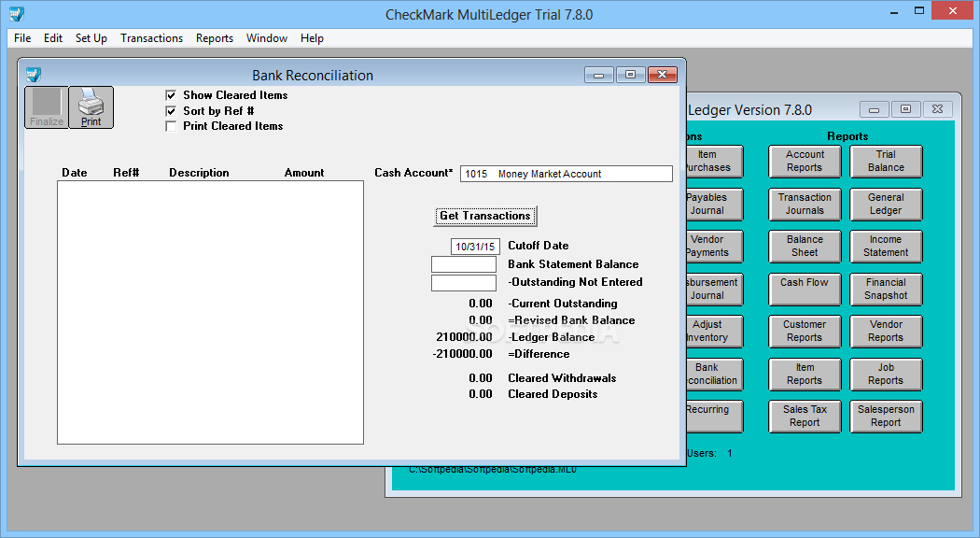980x538 pixels.
Task: Click the 210000.00 Ledger Balance value
Action: (x=465, y=337)
